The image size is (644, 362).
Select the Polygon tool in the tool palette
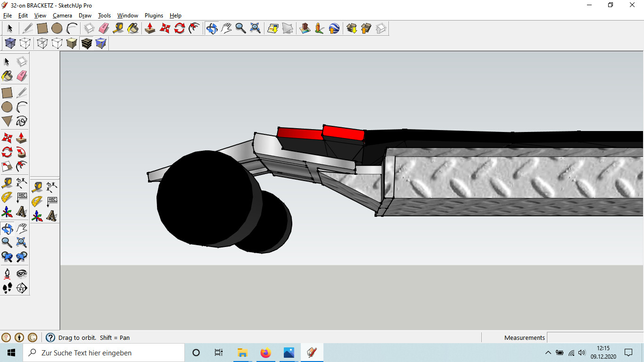pos(7,122)
